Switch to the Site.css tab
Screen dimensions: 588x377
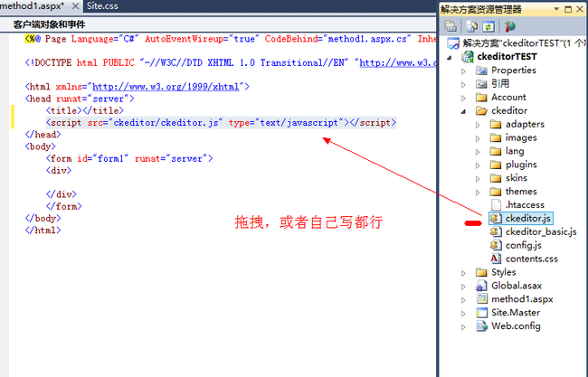coord(102,6)
